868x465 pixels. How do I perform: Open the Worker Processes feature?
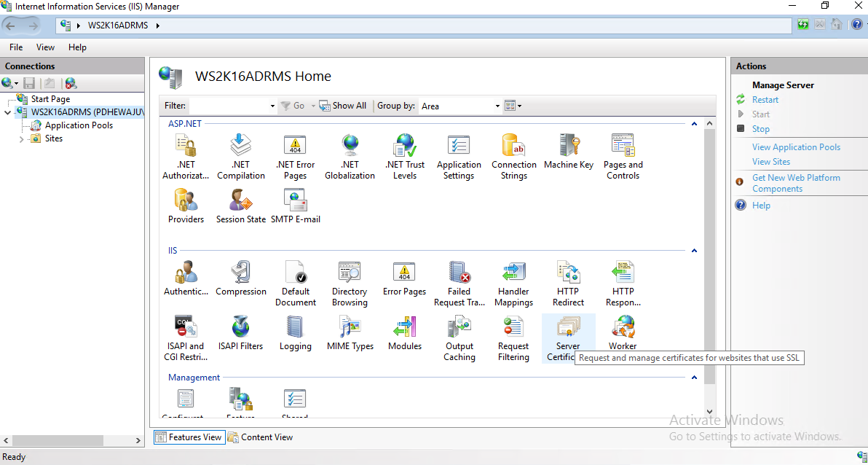tap(623, 333)
